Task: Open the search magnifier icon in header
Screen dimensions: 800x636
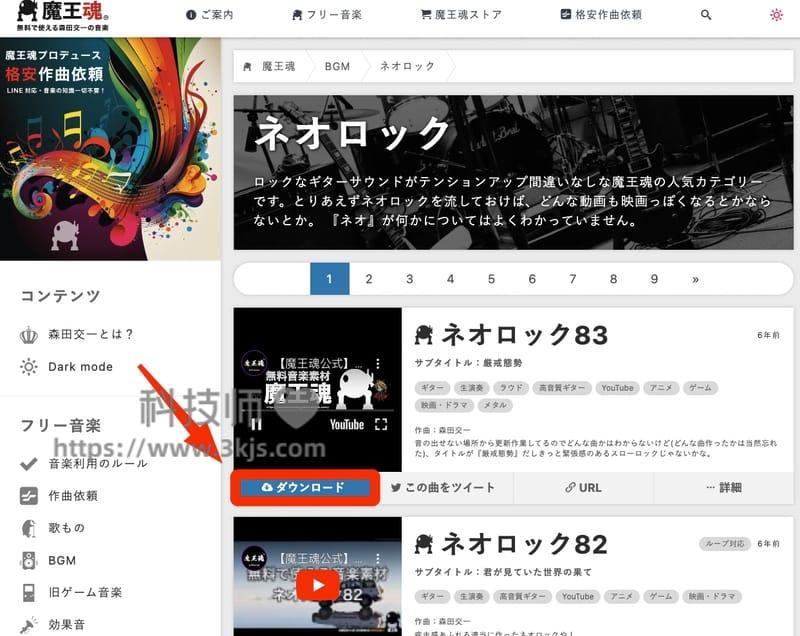Action: (x=706, y=15)
